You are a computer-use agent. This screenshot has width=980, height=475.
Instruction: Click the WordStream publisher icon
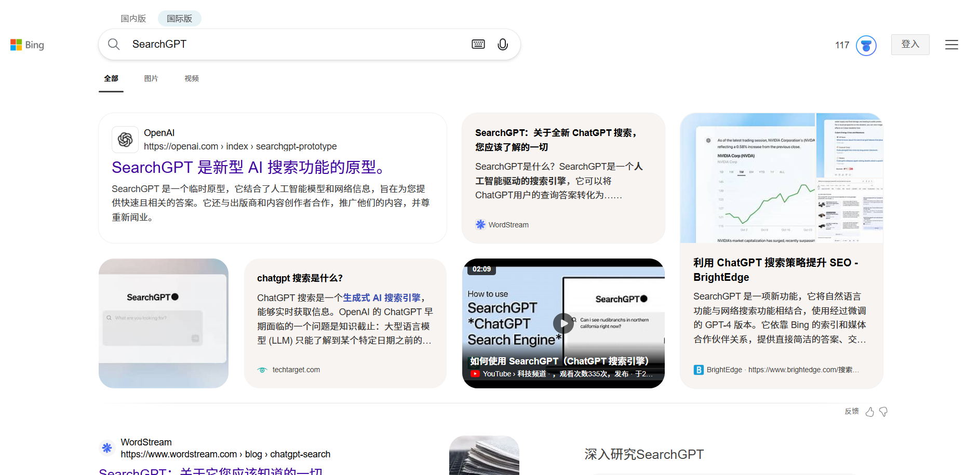click(x=480, y=224)
